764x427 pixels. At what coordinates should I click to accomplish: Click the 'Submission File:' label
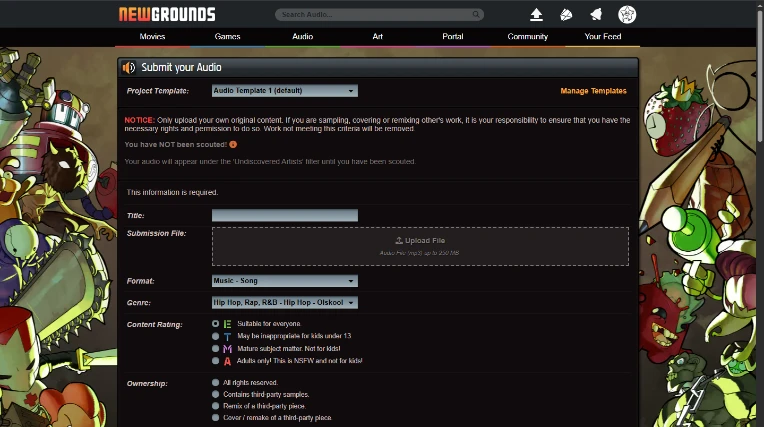(156, 233)
